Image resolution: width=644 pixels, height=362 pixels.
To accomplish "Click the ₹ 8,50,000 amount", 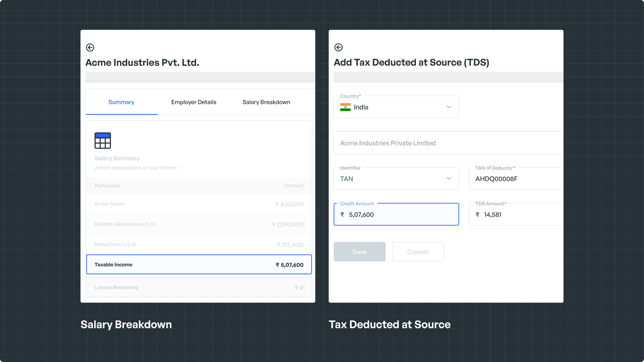I will (289, 204).
